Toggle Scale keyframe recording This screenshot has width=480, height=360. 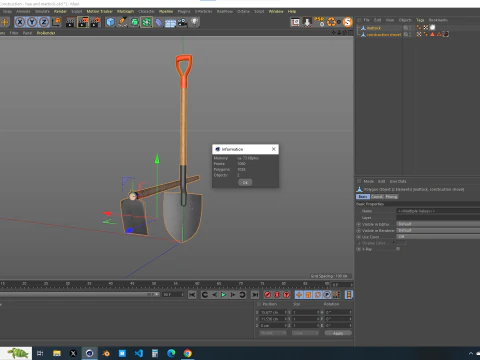point(308,295)
